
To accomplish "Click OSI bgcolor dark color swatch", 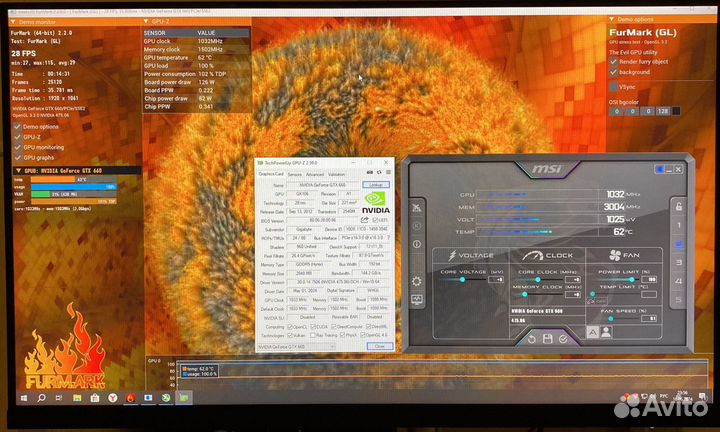I will click(676, 111).
